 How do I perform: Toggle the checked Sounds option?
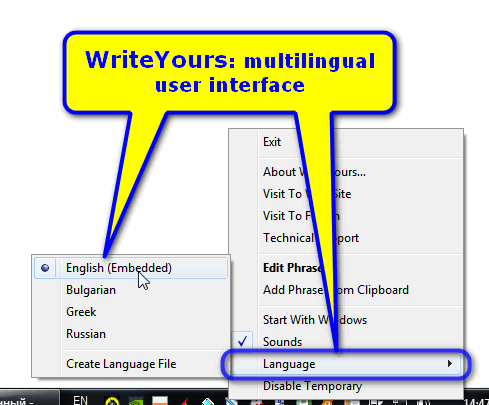click(346, 342)
